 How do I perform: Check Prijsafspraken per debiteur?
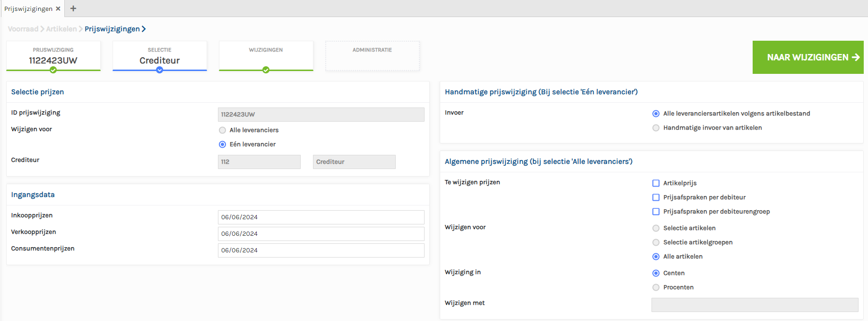(656, 197)
